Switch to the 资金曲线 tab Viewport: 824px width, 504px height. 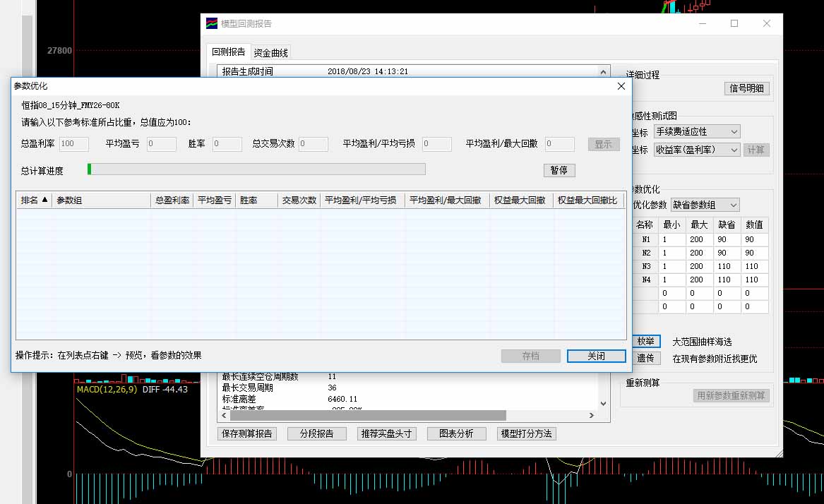[x=271, y=52]
